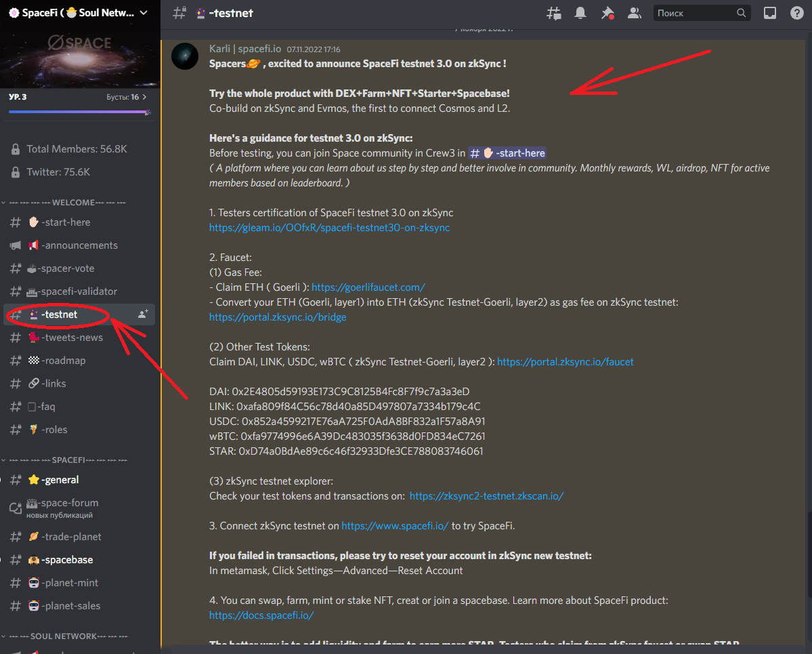Open the Threads icon in header
This screenshot has width=812, height=654.
point(553,13)
